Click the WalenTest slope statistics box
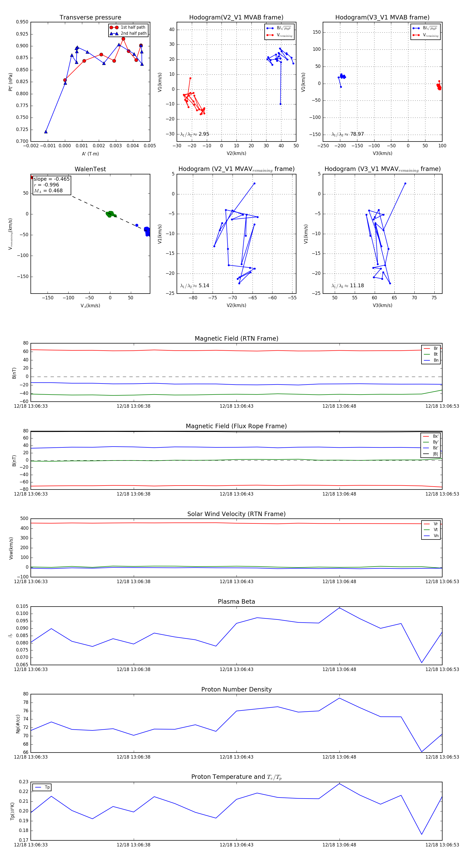 (52, 185)
